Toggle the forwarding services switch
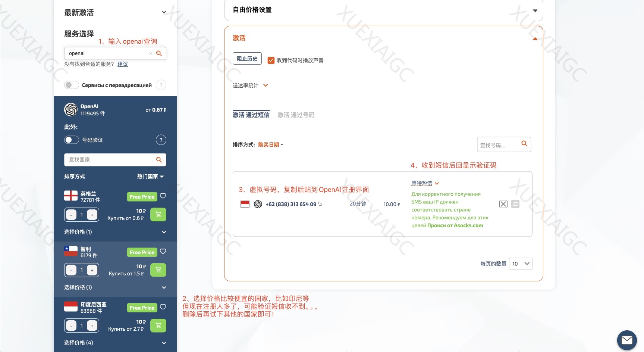Image resolution: width=644 pixels, height=352 pixels. click(x=72, y=85)
